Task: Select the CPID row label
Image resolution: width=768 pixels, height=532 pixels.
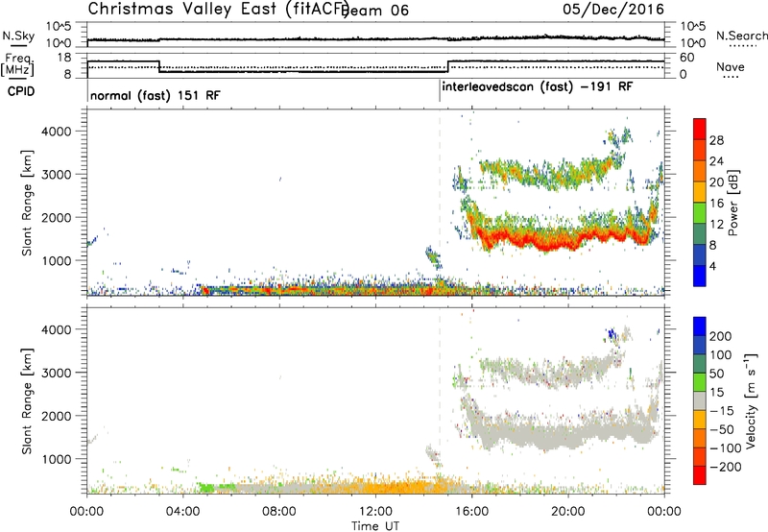Action: [x=21, y=91]
